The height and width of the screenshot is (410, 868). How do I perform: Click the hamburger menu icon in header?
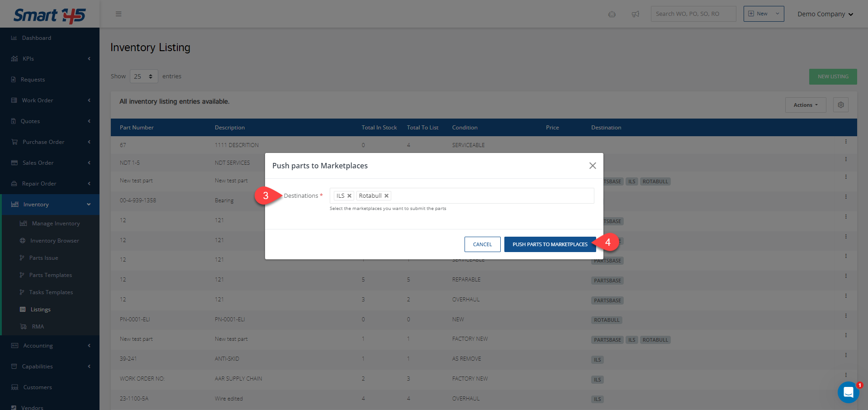(x=119, y=14)
